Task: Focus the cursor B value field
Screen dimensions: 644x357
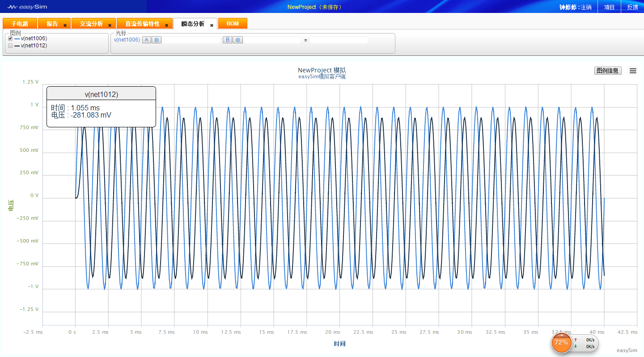Action: [x=273, y=40]
